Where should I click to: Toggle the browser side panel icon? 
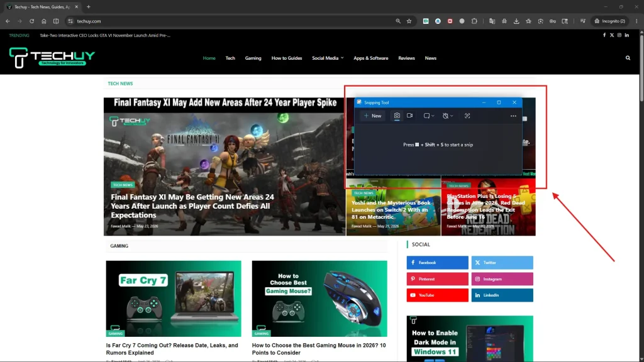tap(56, 21)
